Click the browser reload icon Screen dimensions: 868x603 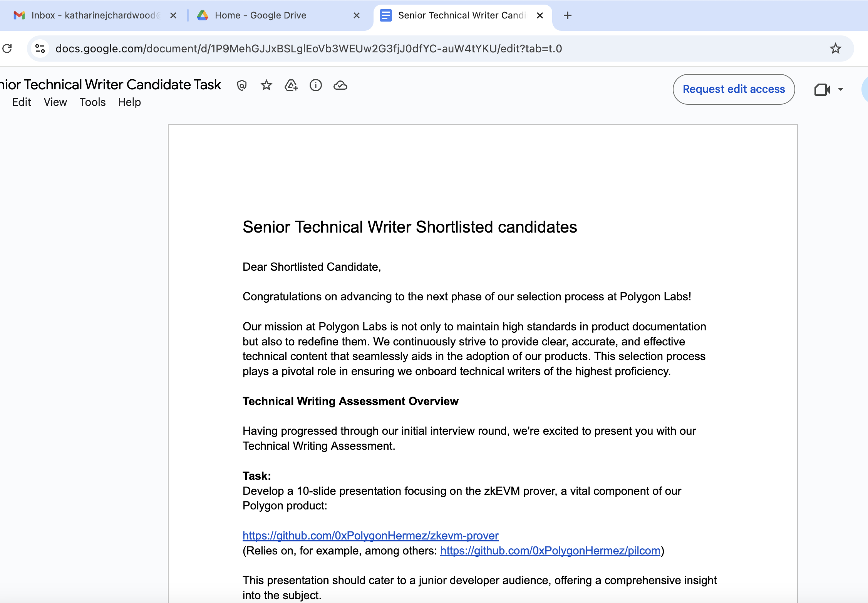7,49
